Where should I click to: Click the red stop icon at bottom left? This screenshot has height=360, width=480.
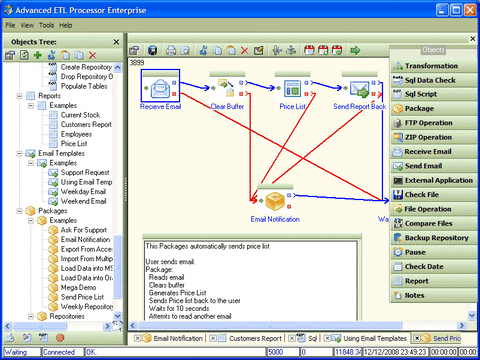[x=60, y=338]
